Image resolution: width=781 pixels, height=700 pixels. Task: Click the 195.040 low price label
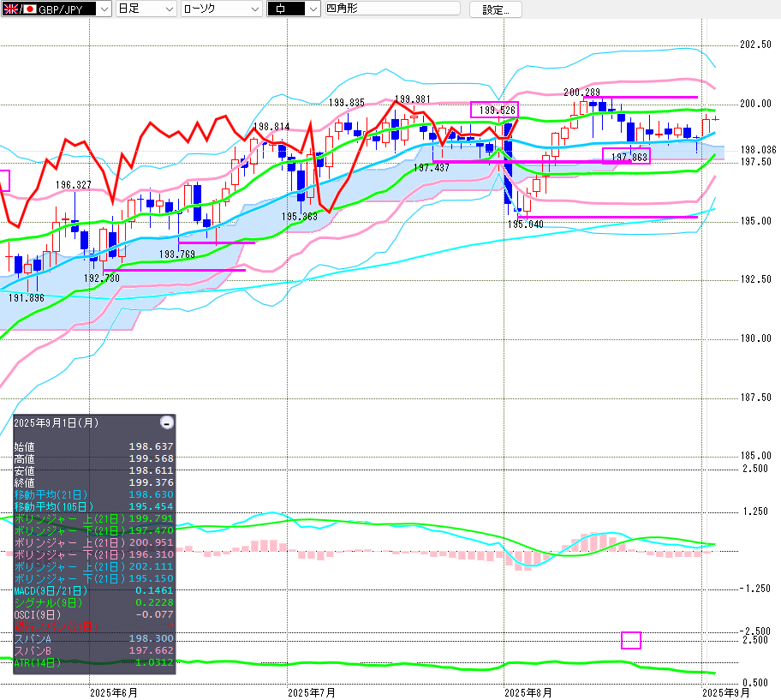526,224
